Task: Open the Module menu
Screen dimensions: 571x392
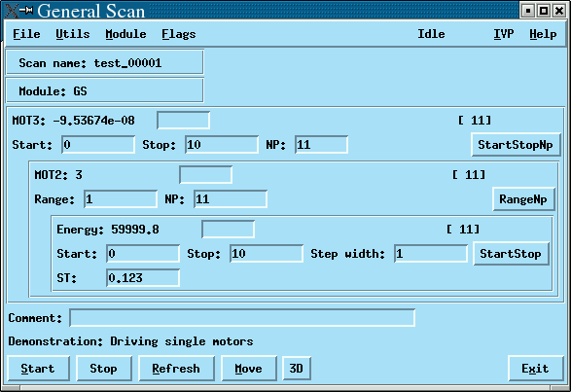Action: (x=125, y=34)
